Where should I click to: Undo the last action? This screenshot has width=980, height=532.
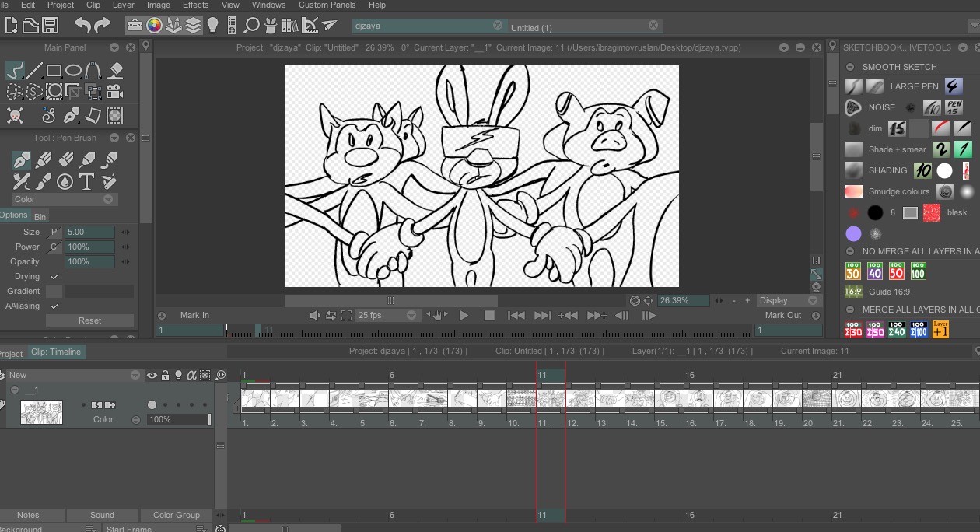(x=82, y=26)
